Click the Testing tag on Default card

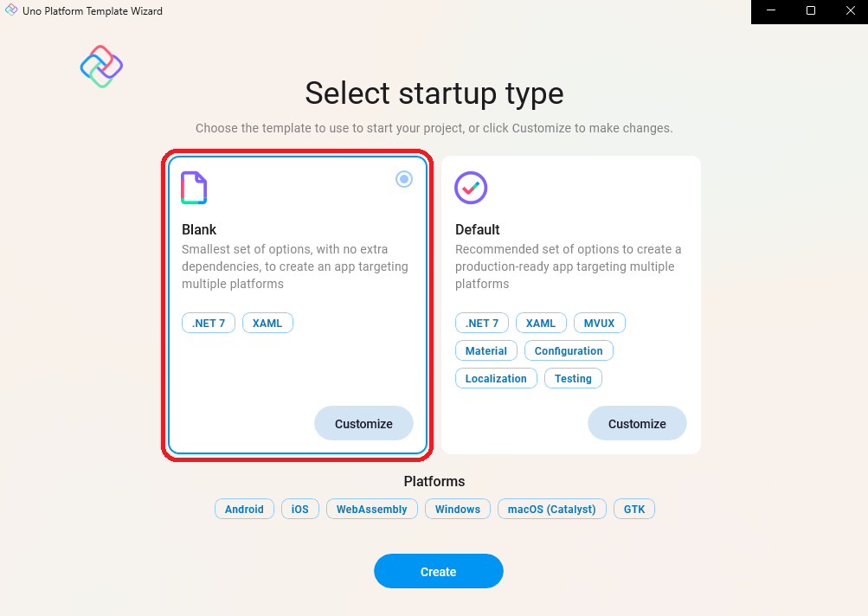pos(573,378)
